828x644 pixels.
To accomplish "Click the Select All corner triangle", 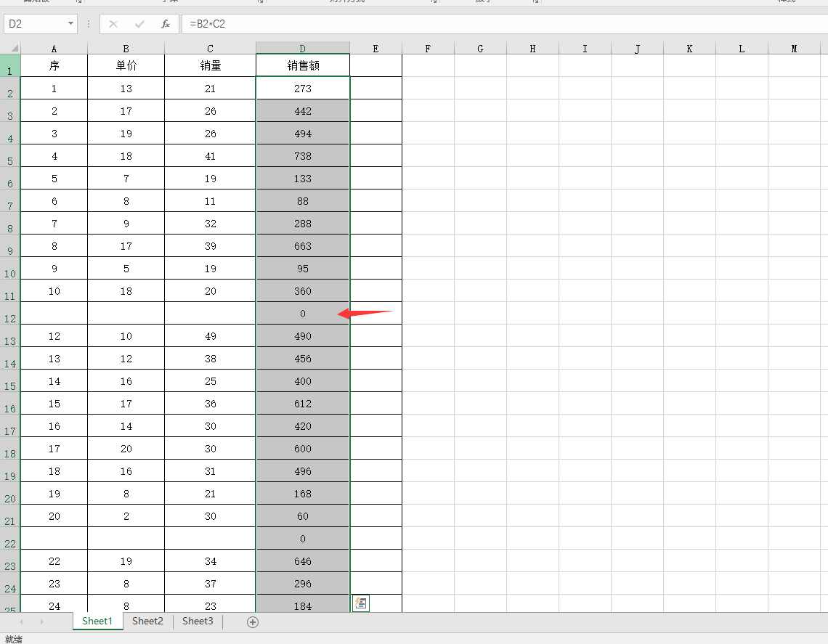I will click(15, 48).
